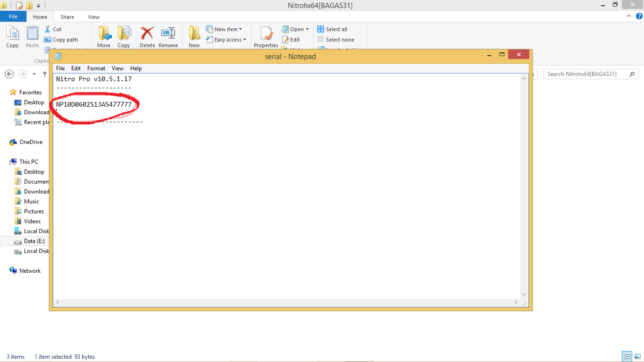This screenshot has width=644, height=362.
Task: Open Notepad Format menu
Action: (x=96, y=68)
